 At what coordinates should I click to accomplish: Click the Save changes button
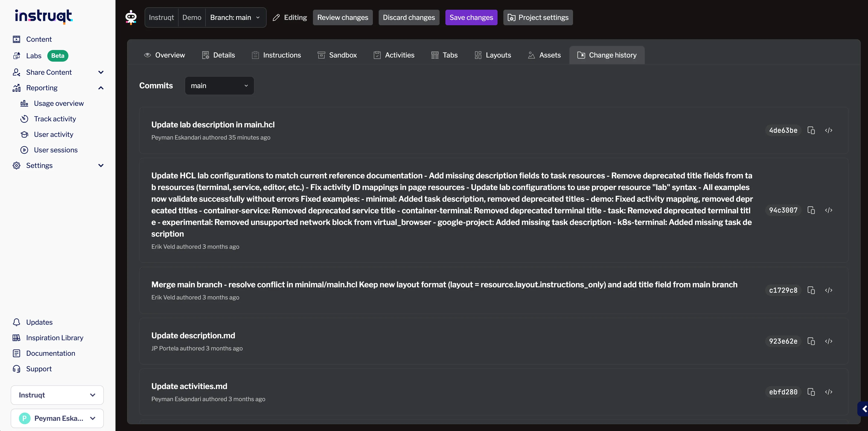(x=471, y=17)
